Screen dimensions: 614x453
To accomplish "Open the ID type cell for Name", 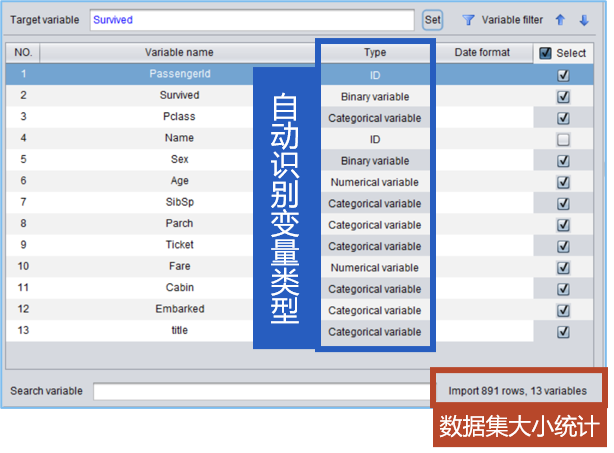I will click(375, 139).
